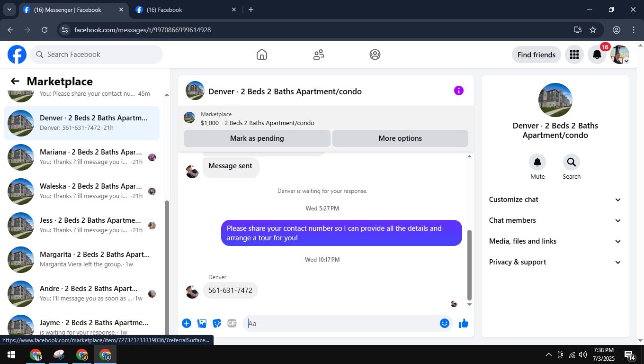Open Waleska 2 Beds conversation
The image size is (644, 364).
point(81,191)
